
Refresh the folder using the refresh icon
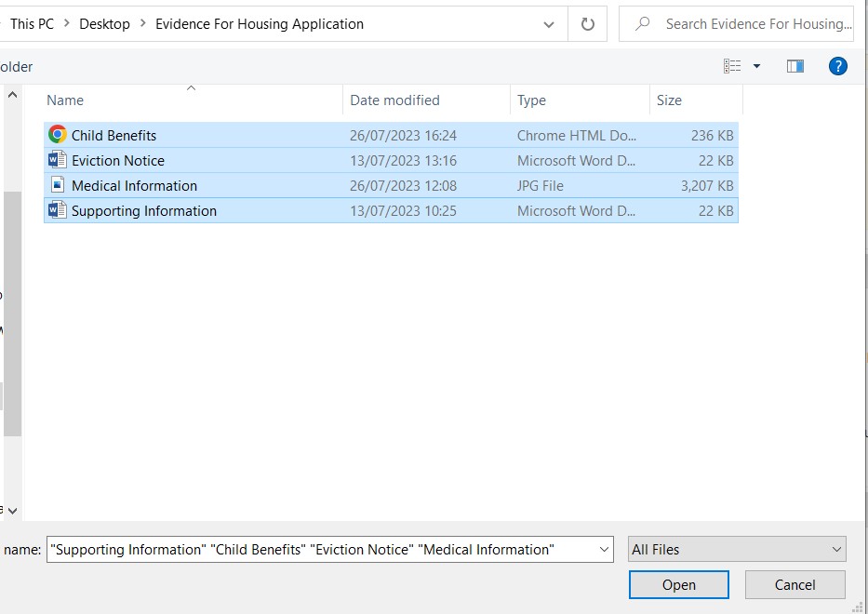[587, 24]
